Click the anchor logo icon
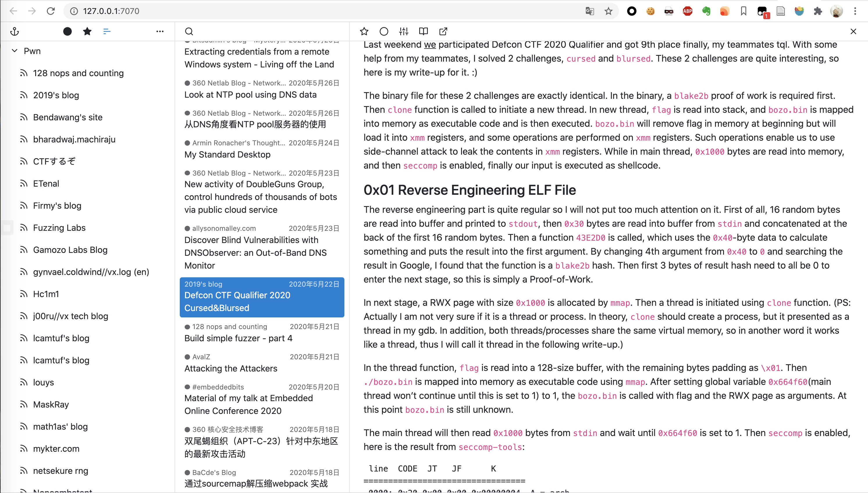This screenshot has width=868, height=493. 15,31
